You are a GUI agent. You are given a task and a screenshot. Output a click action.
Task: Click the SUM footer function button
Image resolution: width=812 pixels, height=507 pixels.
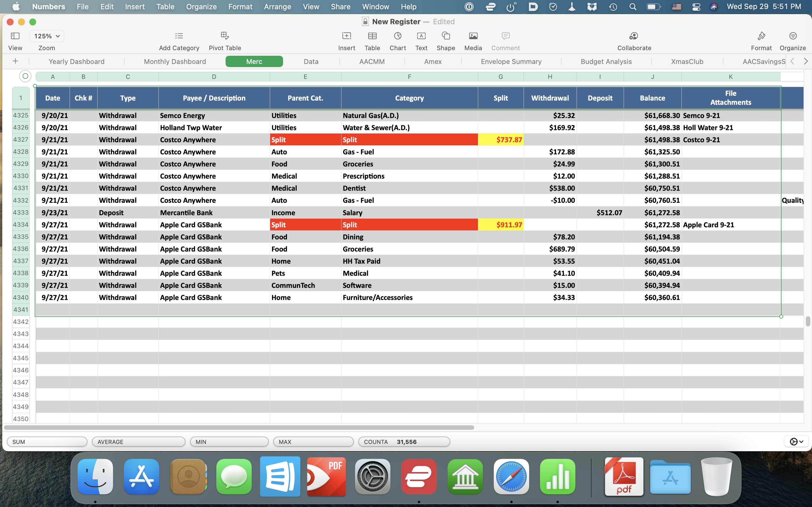tap(47, 442)
